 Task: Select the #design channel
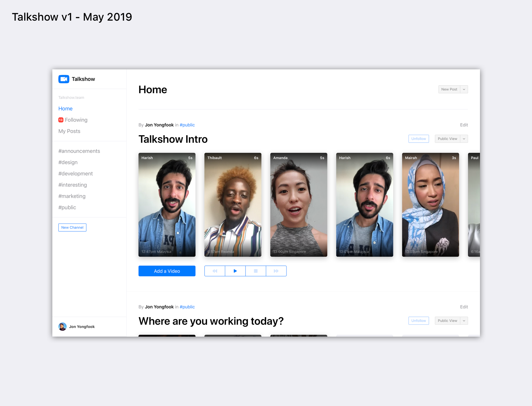click(68, 162)
